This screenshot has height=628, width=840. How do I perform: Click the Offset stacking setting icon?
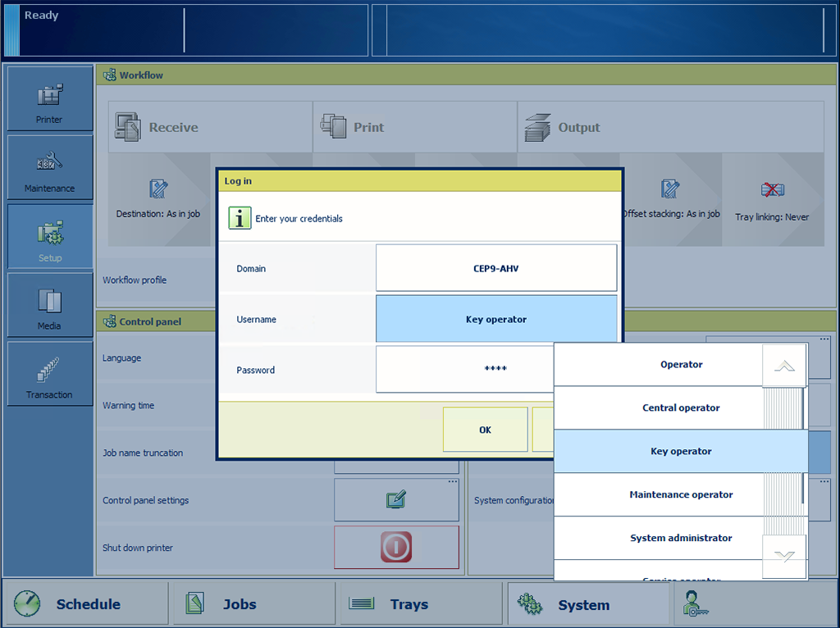pyautogui.click(x=670, y=190)
